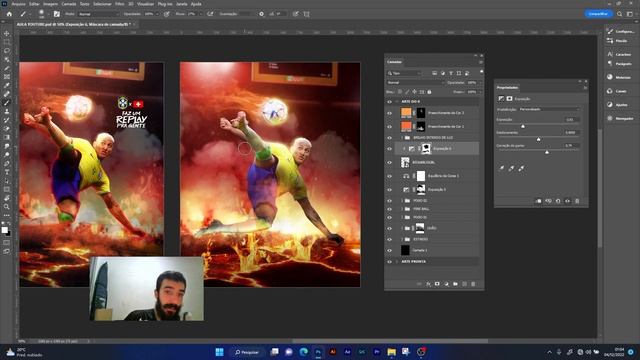This screenshot has height=360, width=640.
Task: Click the Windows Start button
Action: pyautogui.click(x=219, y=352)
